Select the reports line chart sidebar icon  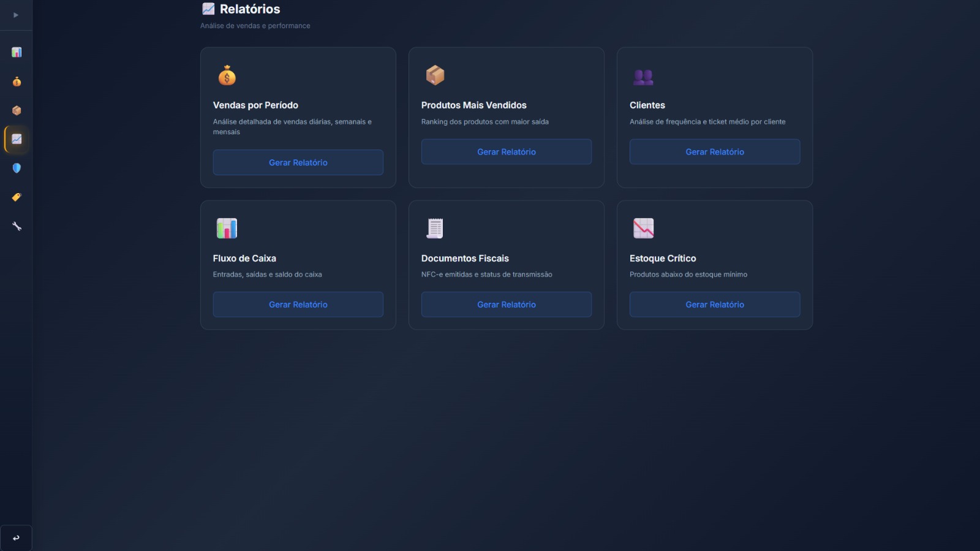(x=17, y=139)
